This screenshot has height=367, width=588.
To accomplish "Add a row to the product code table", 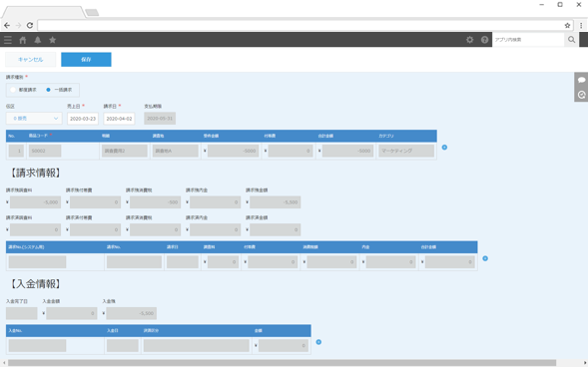I will click(444, 148).
